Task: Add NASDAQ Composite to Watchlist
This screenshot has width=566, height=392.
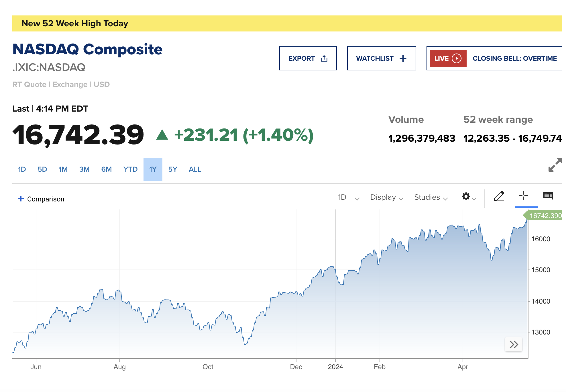Action: (381, 58)
